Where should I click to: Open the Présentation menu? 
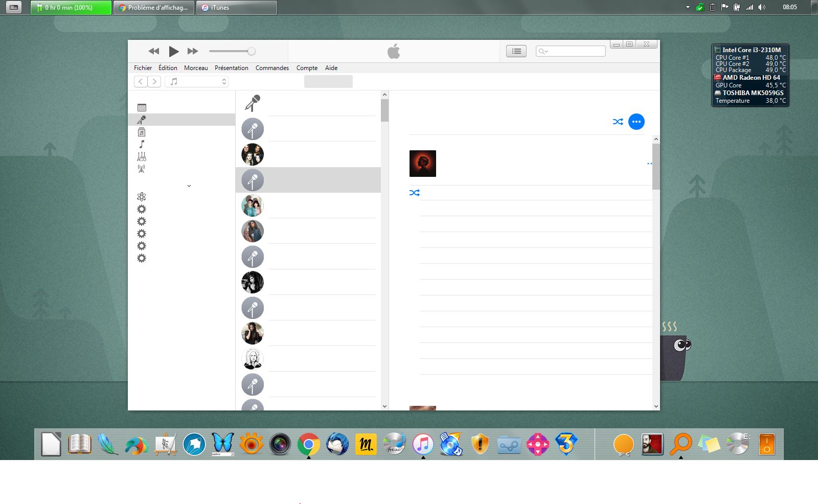(x=232, y=68)
